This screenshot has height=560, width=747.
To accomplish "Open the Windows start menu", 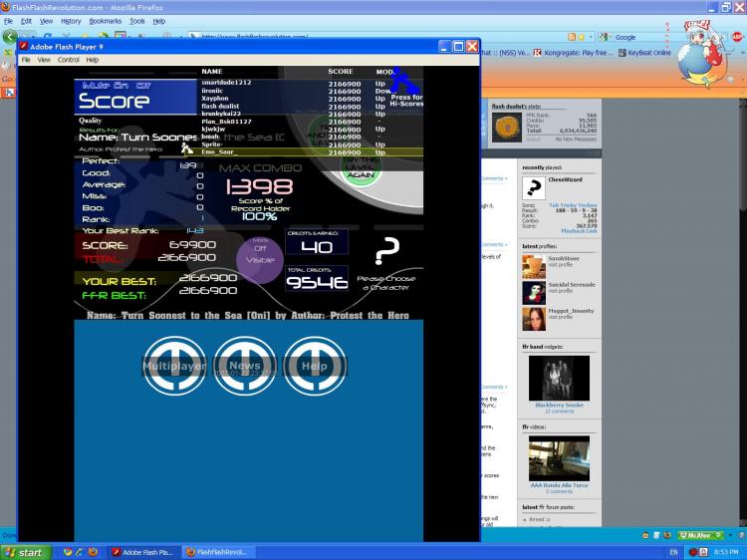I will [x=25, y=552].
